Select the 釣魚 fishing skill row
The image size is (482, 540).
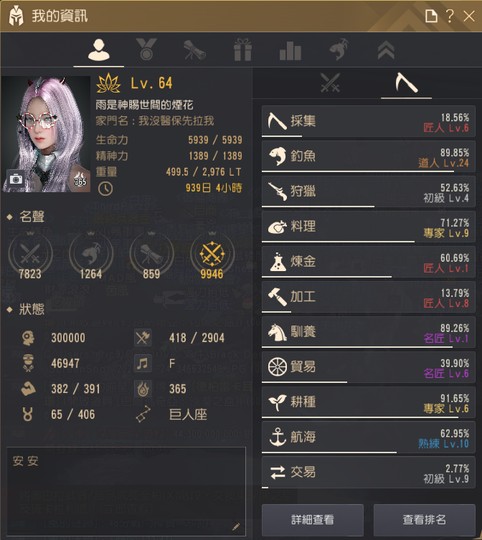point(369,157)
